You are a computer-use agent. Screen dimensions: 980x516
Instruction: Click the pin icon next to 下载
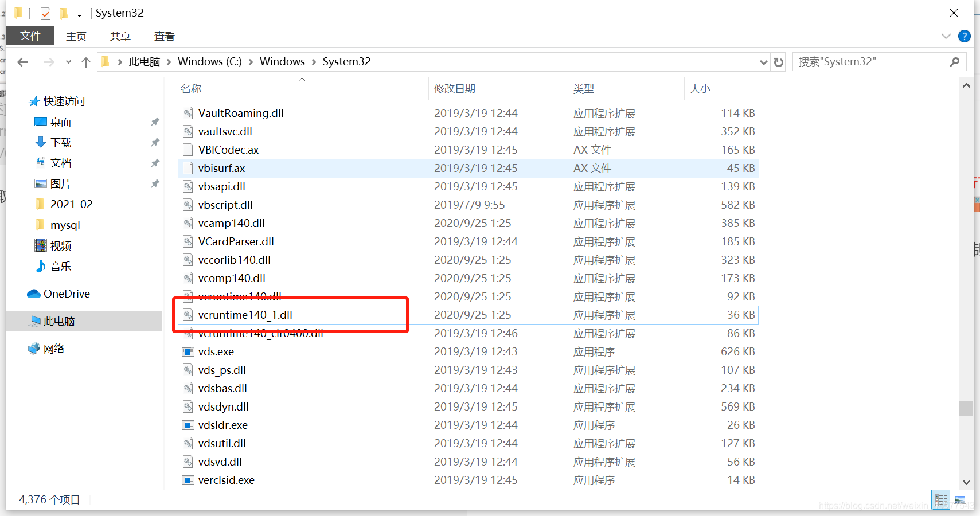(155, 142)
